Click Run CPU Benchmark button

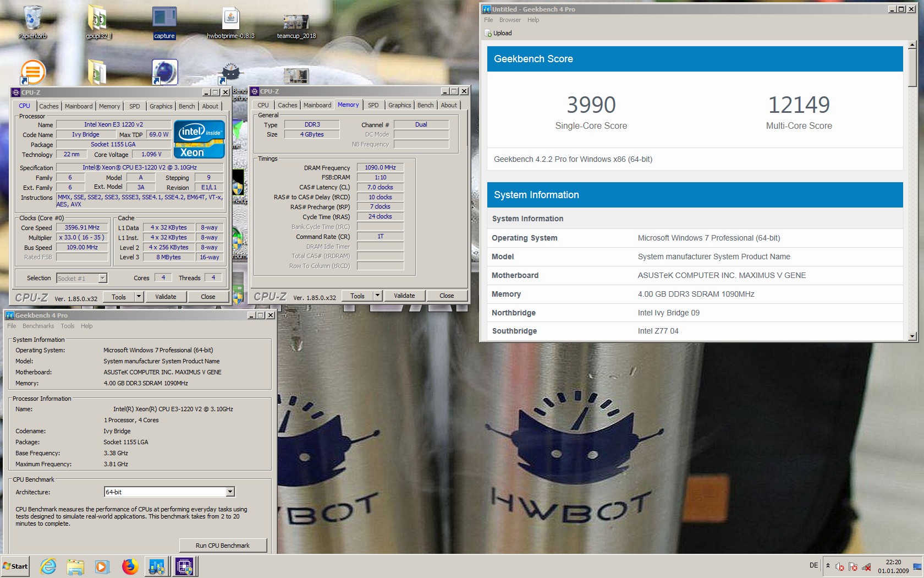pyautogui.click(x=223, y=546)
